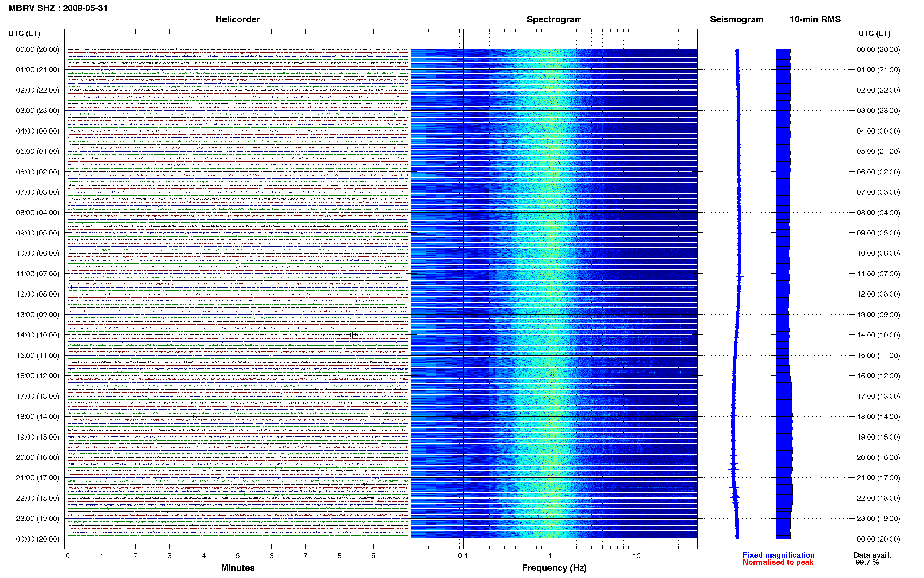924x578 pixels.
Task: Select '15:00 (11:00)' label left of the helicorder
Action: [38, 355]
